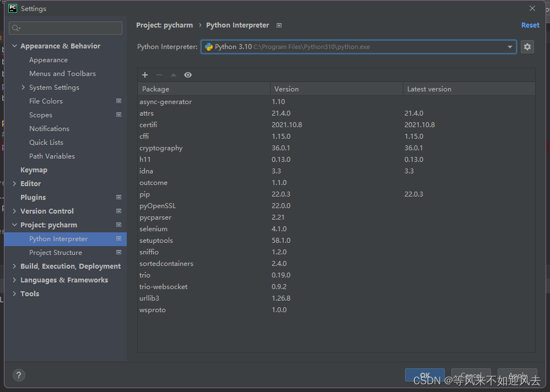This screenshot has width=550, height=392.
Task: Open the Appearance settings page
Action: (48, 60)
